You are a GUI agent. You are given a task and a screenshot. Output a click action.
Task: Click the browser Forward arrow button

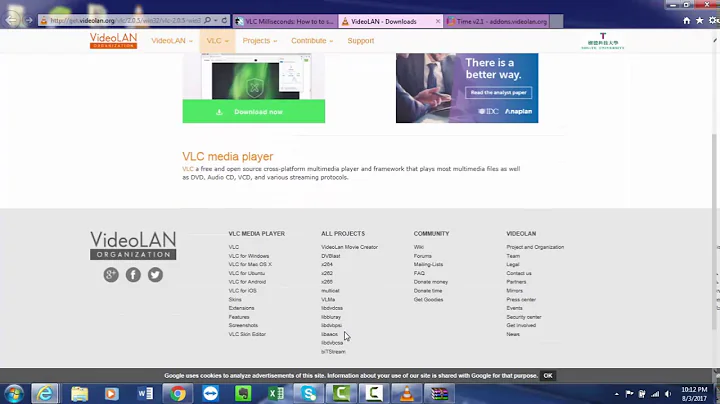tap(28, 21)
